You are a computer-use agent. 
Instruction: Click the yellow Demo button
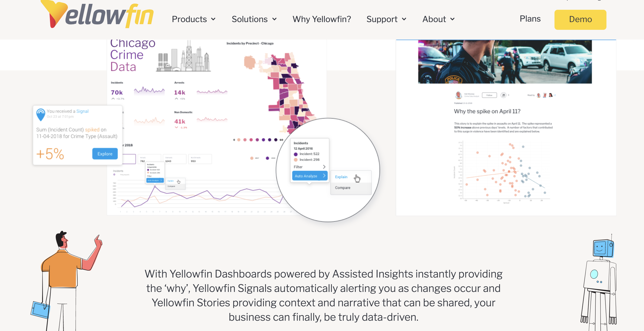(x=580, y=20)
